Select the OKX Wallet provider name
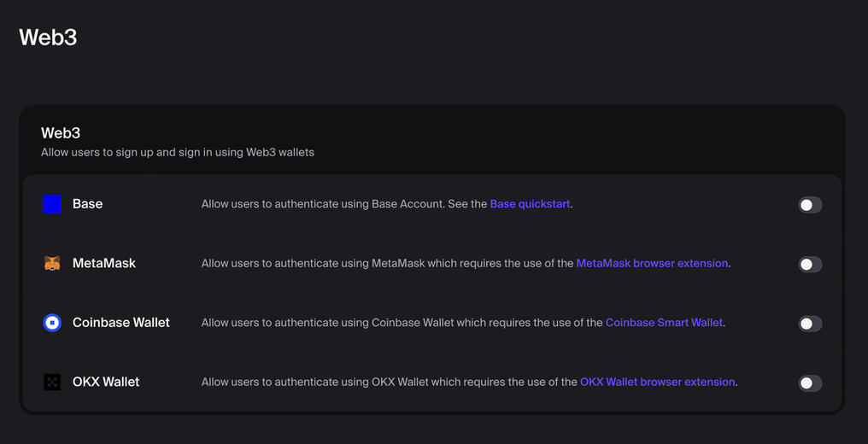868x444 pixels. pyautogui.click(x=106, y=382)
